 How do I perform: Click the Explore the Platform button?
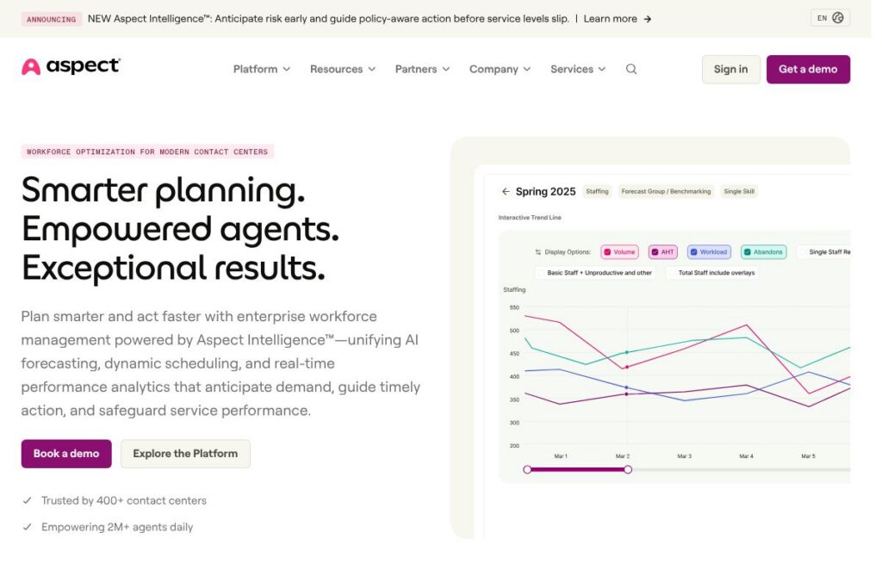185,454
